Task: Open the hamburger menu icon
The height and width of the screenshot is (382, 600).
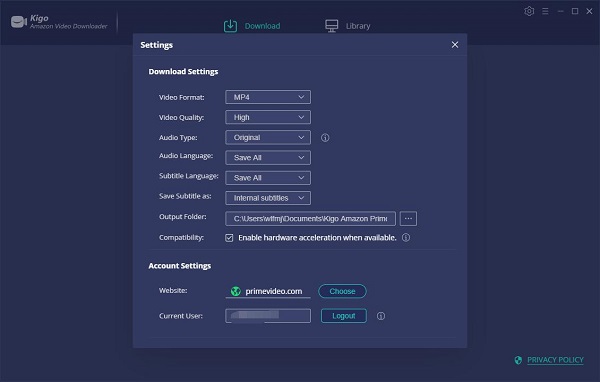Action: (x=545, y=11)
